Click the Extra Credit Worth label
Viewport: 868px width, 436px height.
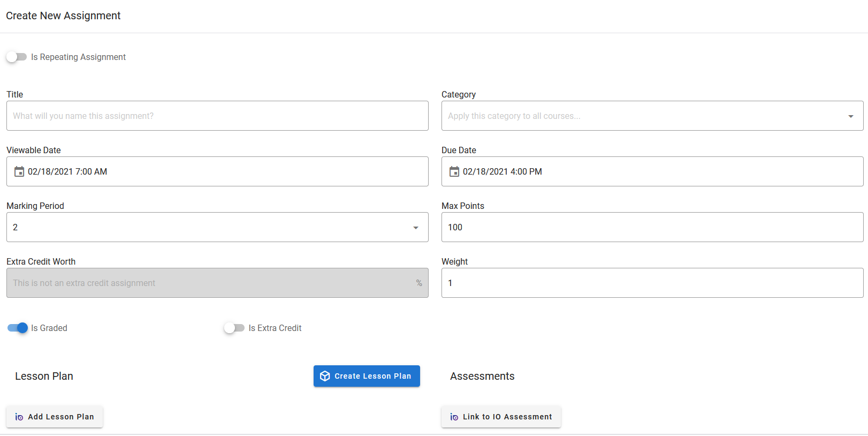(x=41, y=261)
